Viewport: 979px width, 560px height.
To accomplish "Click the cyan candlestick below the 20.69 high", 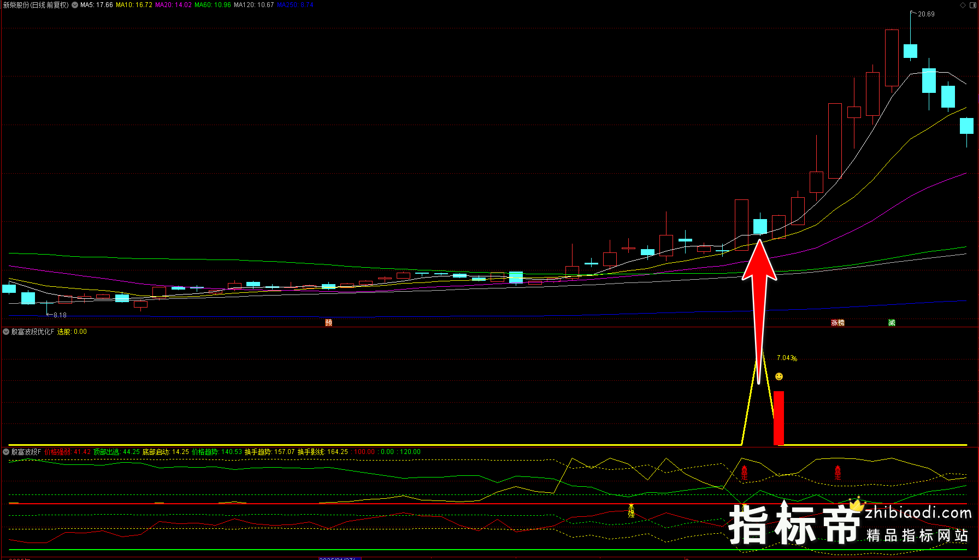I will 910,51.
